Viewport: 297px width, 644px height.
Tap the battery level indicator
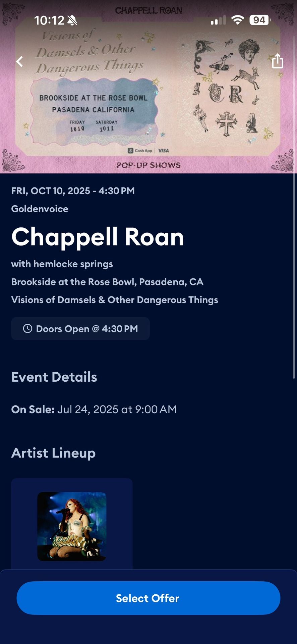pyautogui.click(x=260, y=20)
